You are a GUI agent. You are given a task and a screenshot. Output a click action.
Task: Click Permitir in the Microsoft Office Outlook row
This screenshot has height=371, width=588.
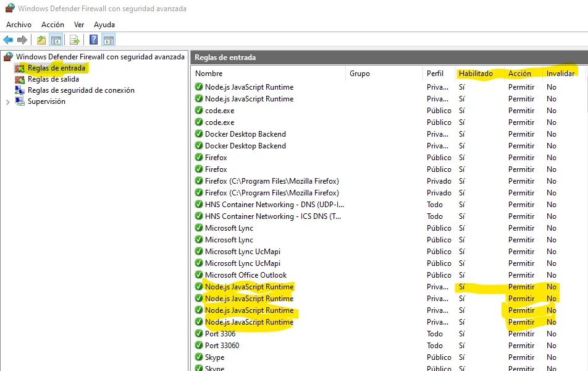pyautogui.click(x=521, y=275)
